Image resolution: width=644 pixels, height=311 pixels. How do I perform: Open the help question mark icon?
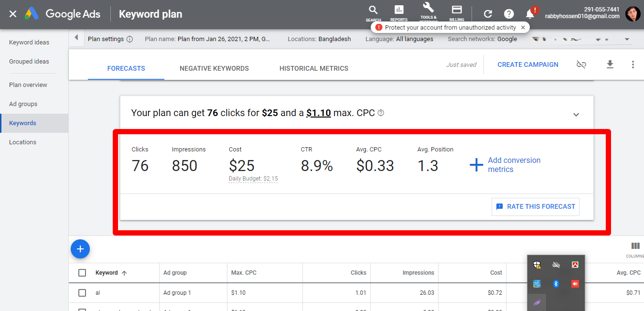[x=509, y=14]
